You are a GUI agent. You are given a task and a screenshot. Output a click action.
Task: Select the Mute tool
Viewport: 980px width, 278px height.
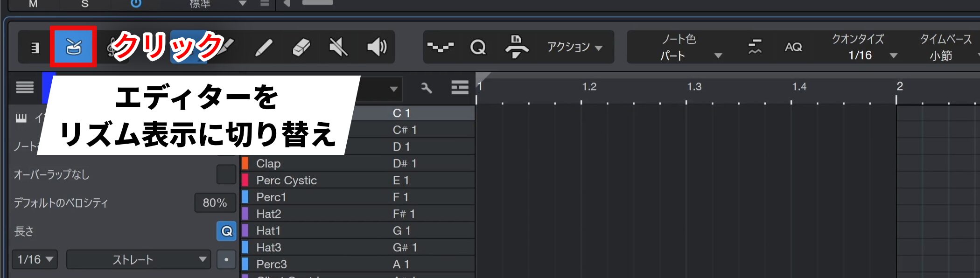click(x=338, y=47)
